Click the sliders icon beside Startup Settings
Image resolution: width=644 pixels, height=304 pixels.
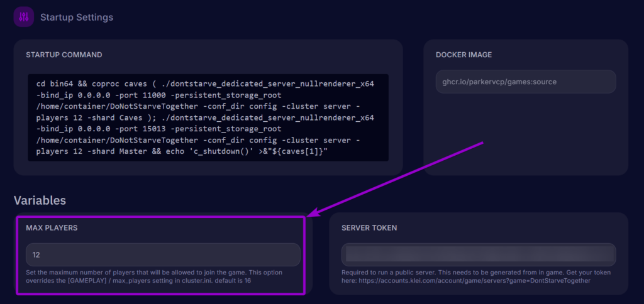coord(24,17)
